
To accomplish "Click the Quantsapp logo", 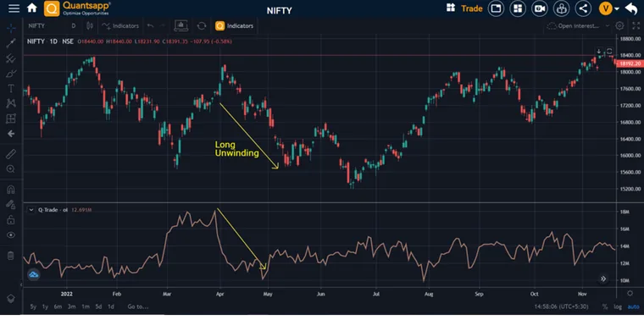I will coord(78,8).
